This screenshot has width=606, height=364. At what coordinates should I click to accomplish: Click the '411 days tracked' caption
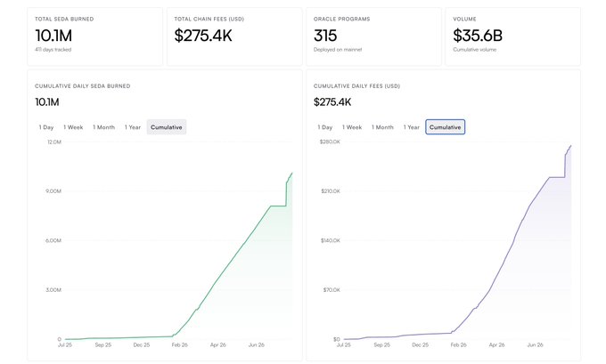click(53, 50)
